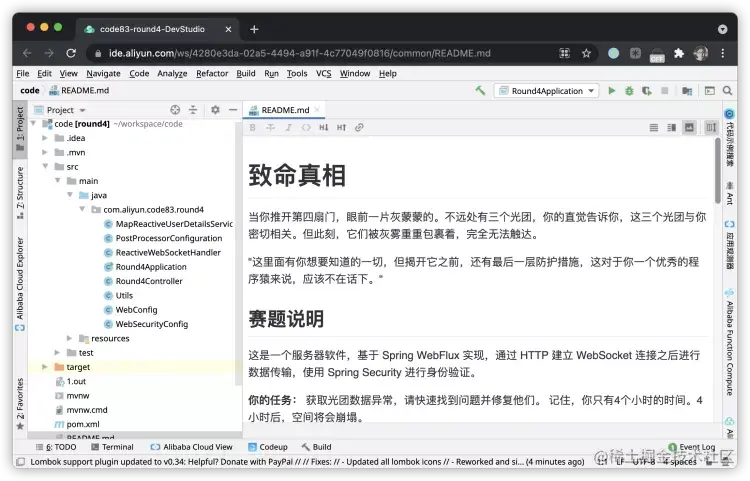Click the Stop square icon
Viewport: 750px width, 481px height.
(x=664, y=90)
